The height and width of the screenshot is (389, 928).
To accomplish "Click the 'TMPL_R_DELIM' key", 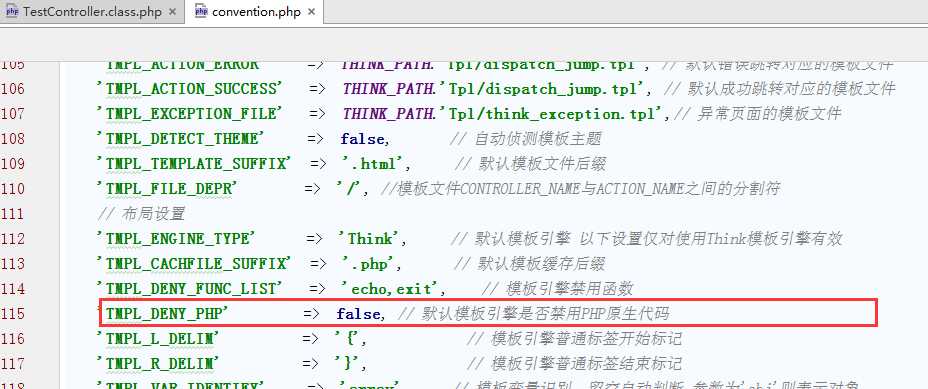I will (x=158, y=364).
